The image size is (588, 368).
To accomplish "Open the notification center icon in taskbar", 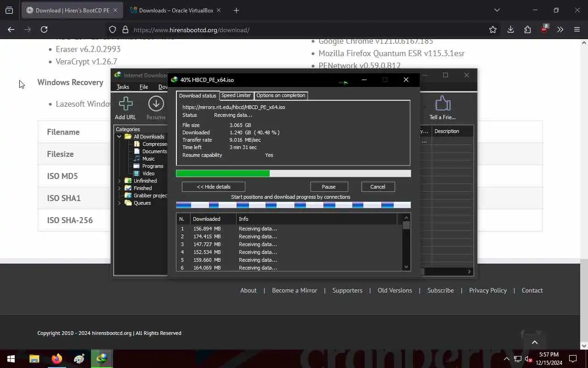I will [573, 359].
